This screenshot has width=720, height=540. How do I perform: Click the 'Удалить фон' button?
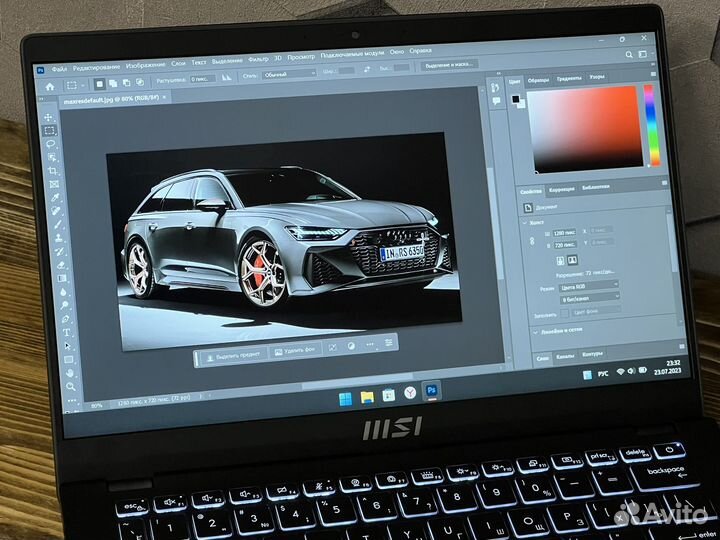tap(297, 351)
